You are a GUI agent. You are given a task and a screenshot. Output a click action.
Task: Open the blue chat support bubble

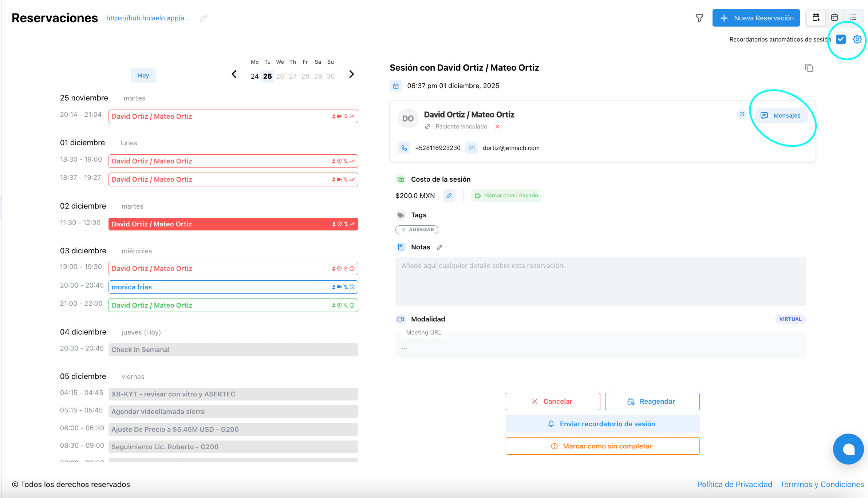click(x=848, y=449)
